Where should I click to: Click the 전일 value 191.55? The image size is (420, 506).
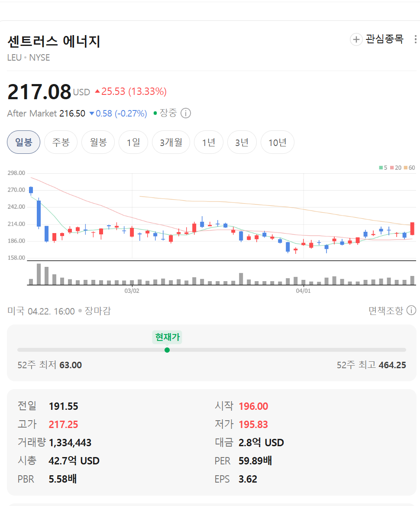64,406
